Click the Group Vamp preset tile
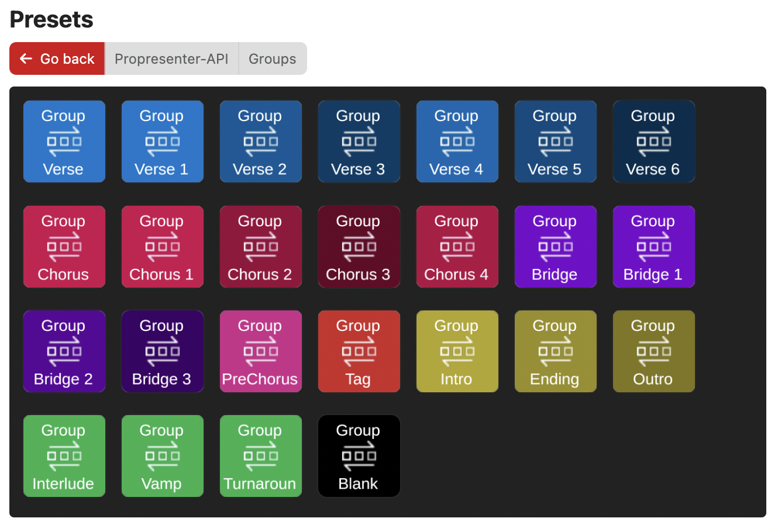Image resolution: width=778 pixels, height=532 pixels. (x=163, y=456)
